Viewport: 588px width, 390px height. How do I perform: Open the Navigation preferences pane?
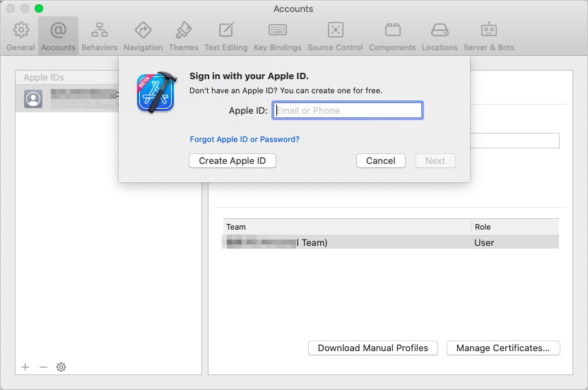(x=143, y=35)
